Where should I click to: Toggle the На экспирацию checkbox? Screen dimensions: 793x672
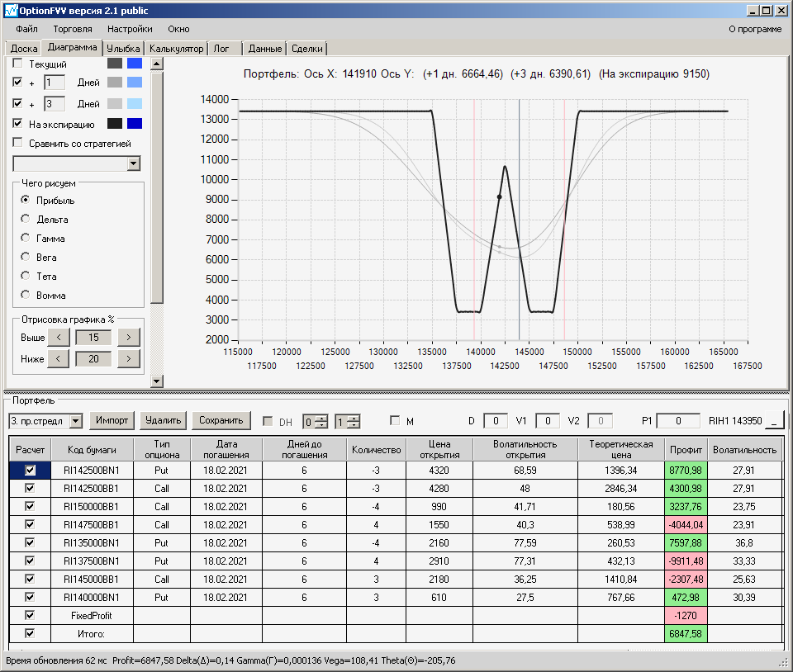click(18, 124)
